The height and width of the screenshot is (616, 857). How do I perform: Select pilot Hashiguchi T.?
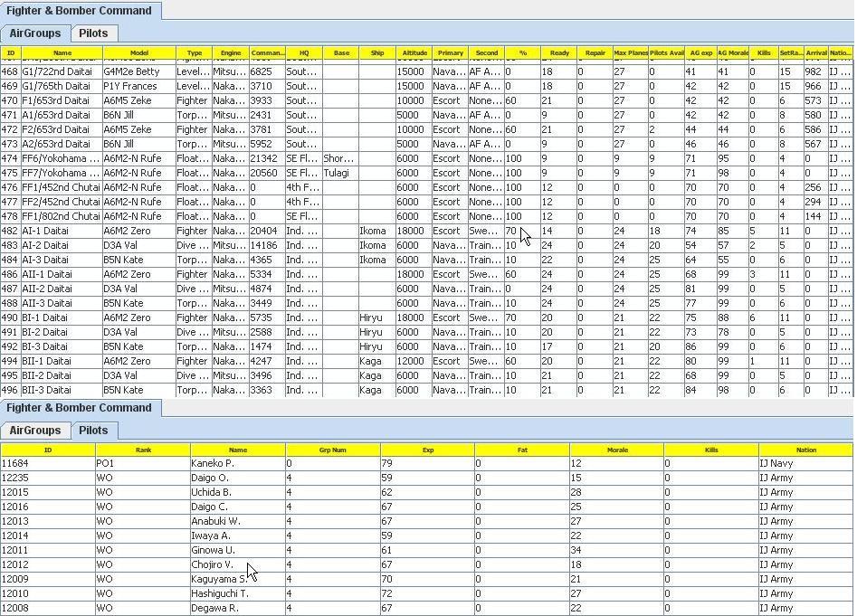coord(426,593)
